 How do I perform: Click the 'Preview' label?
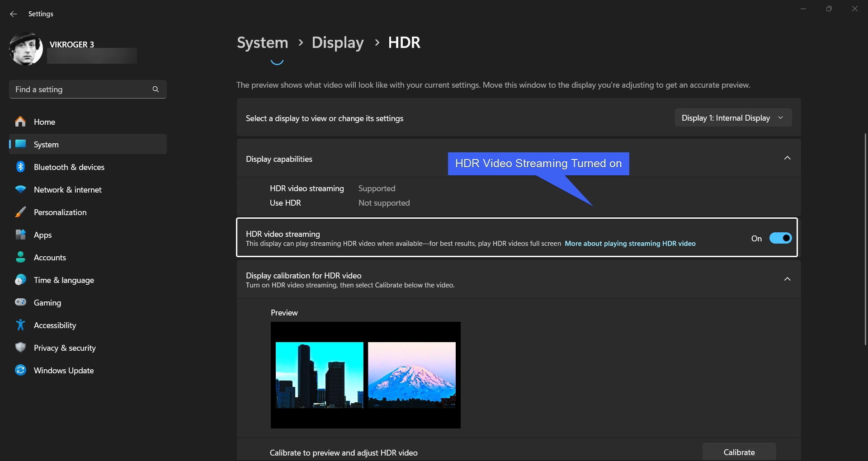click(284, 313)
